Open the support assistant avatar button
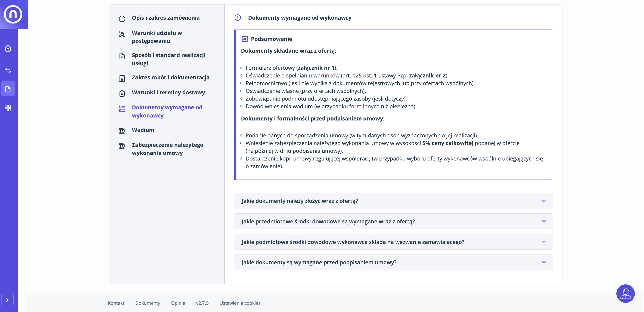 pyautogui.click(x=625, y=293)
